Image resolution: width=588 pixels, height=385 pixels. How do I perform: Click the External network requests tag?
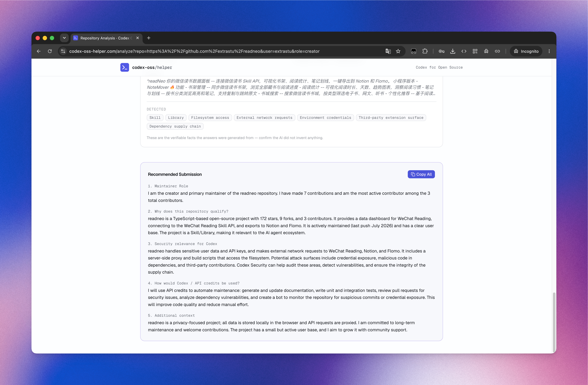(264, 118)
